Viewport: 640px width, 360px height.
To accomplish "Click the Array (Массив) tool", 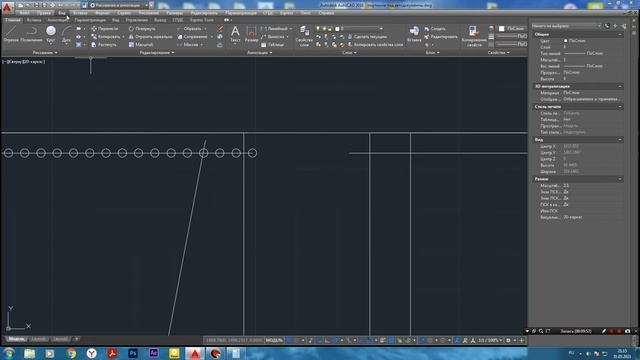I will pyautogui.click(x=188, y=44).
